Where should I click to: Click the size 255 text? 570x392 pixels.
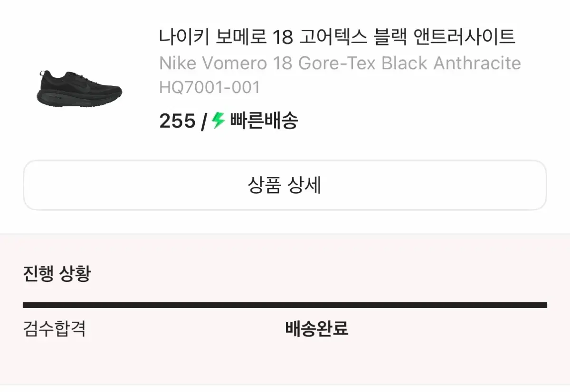[x=177, y=121]
